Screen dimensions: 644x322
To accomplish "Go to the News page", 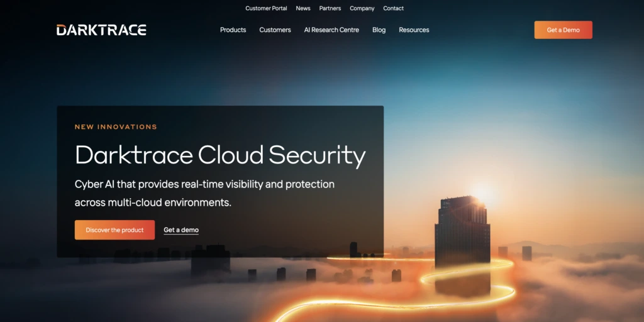I will point(303,8).
